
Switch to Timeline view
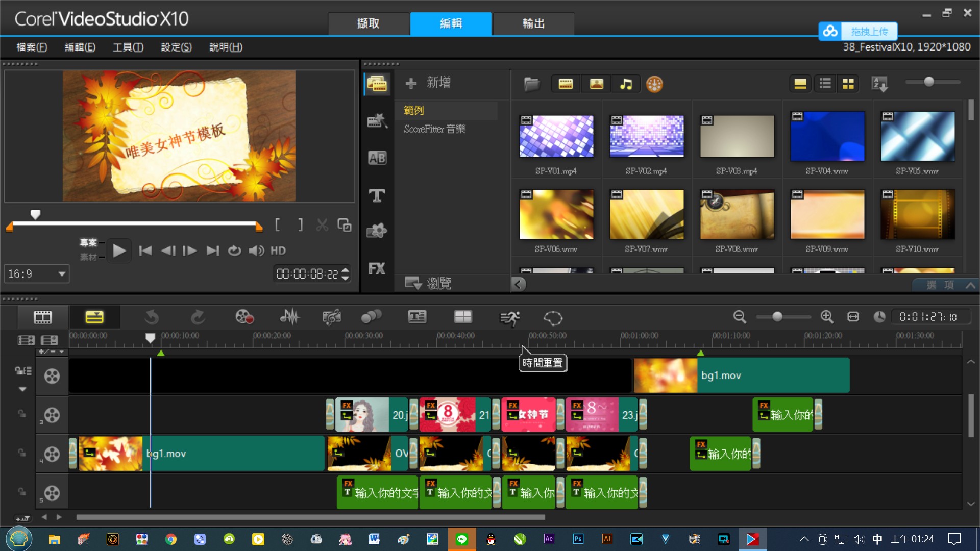pos(94,317)
